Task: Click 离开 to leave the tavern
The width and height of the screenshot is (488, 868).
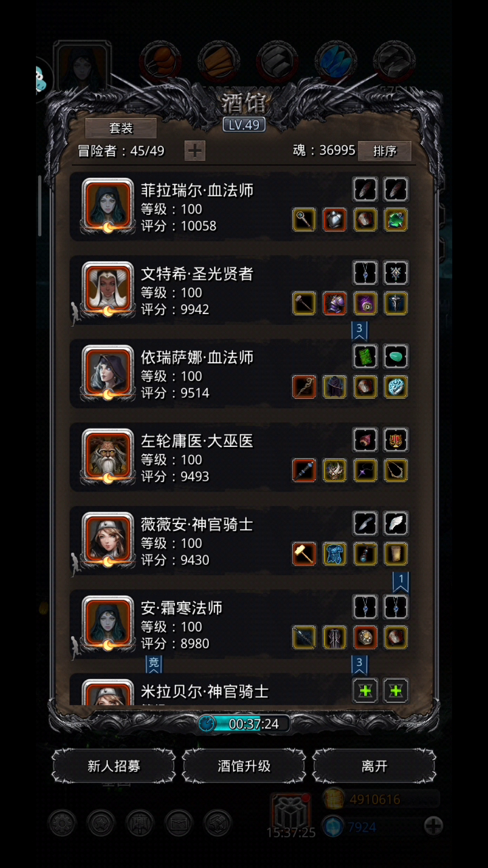Action: click(374, 766)
